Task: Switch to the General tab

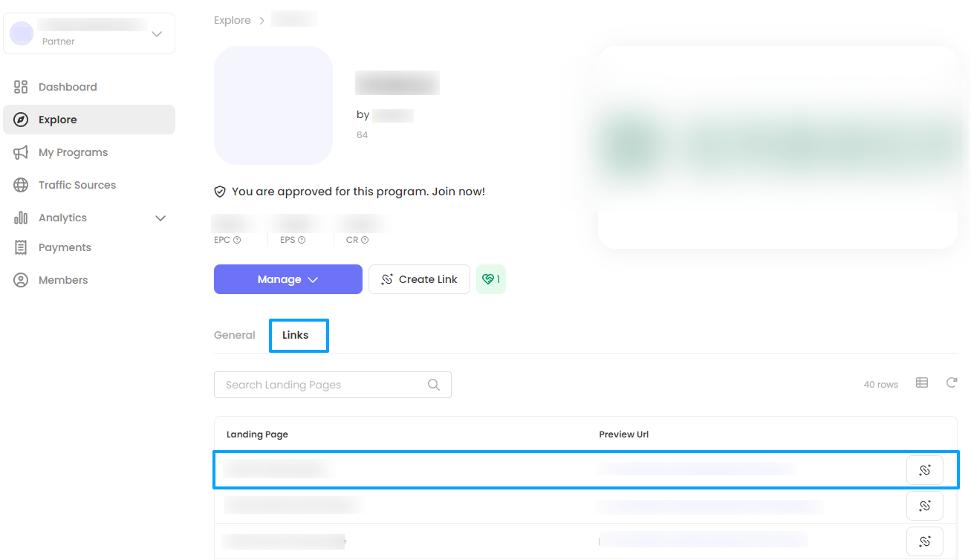Action: coord(235,335)
